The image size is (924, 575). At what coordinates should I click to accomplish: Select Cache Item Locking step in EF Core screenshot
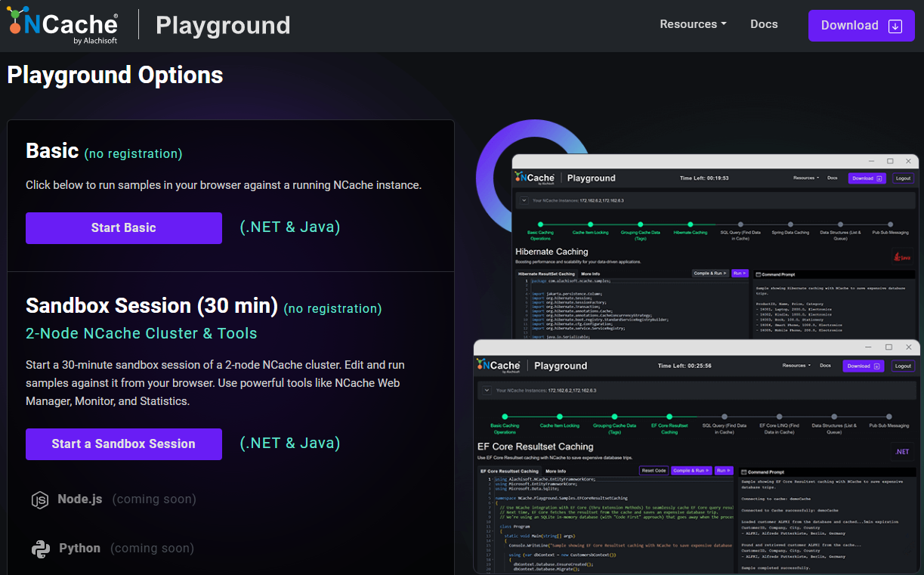[x=560, y=420]
